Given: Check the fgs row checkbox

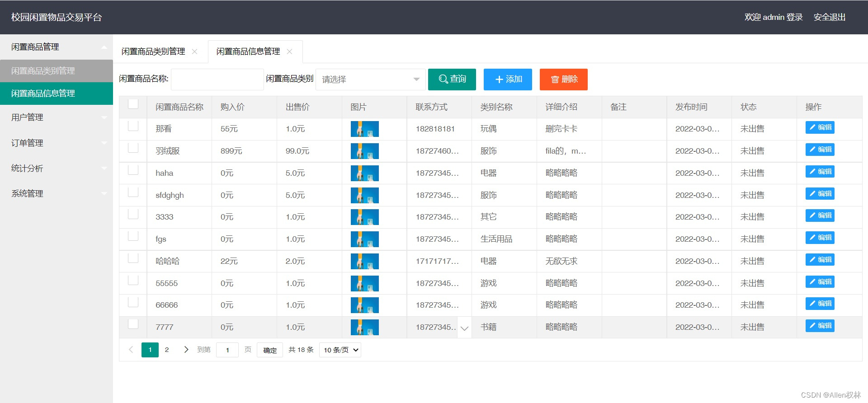Looking at the screenshot, I should 133,236.
